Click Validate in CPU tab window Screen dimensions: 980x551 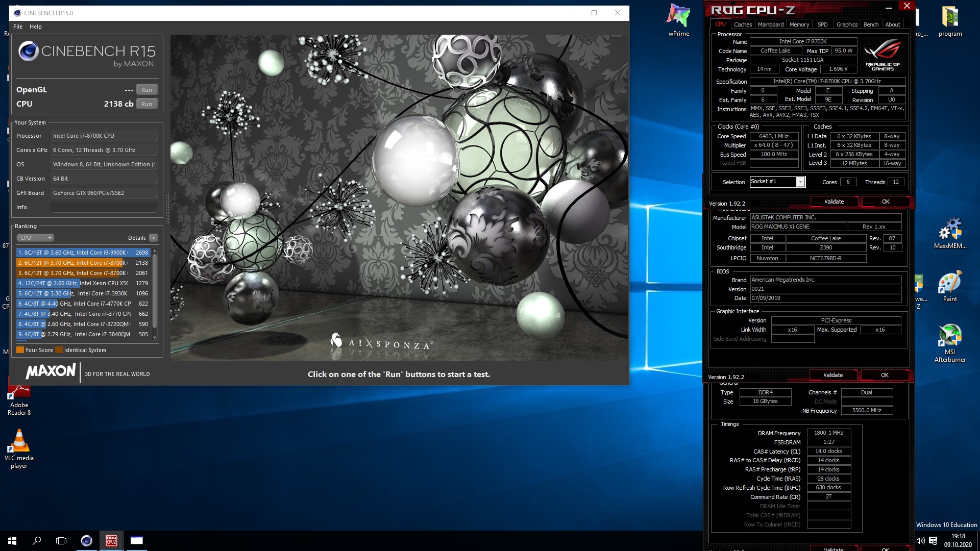(834, 202)
